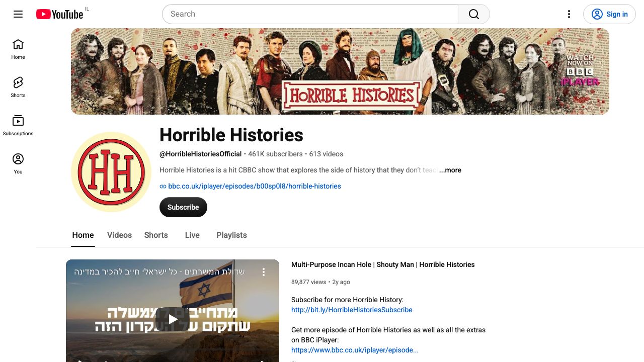
Task: Open Subscriptions in the sidebar
Action: pyautogui.click(x=18, y=126)
